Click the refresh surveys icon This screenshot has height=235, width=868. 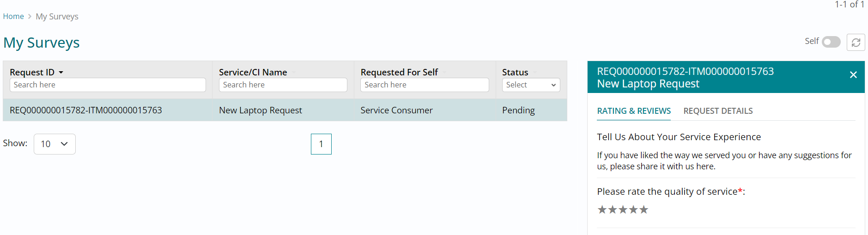(856, 43)
